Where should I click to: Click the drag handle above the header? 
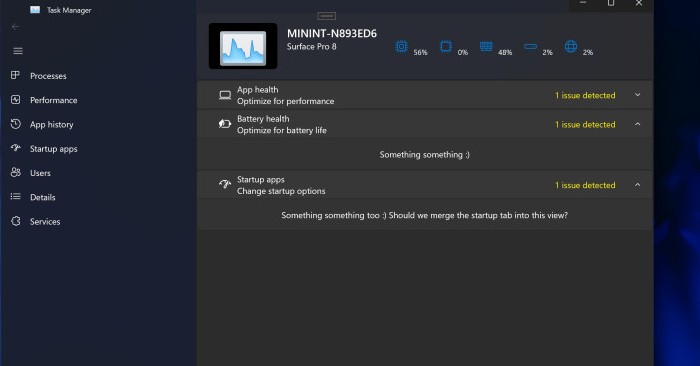click(327, 16)
